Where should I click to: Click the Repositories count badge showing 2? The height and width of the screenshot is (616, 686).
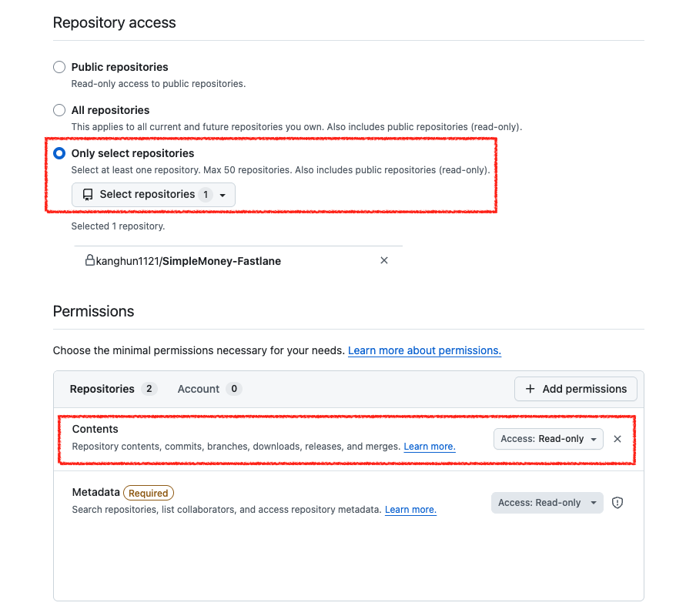[x=149, y=389]
